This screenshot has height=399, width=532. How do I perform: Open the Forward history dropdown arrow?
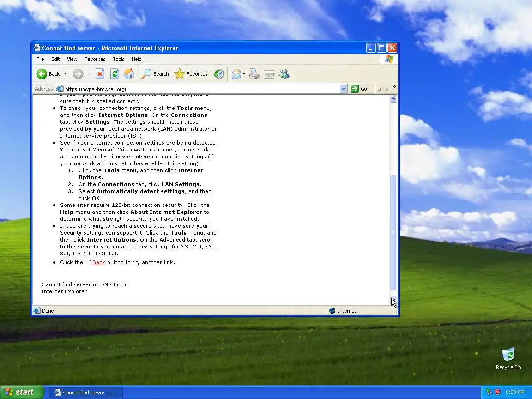[x=89, y=74]
